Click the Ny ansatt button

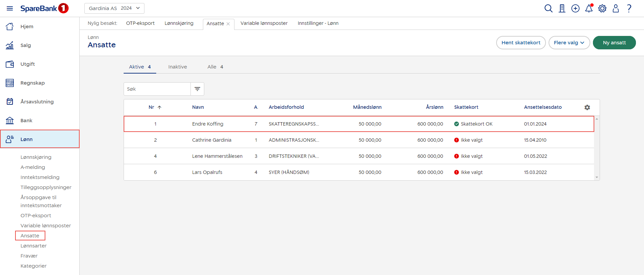click(614, 43)
